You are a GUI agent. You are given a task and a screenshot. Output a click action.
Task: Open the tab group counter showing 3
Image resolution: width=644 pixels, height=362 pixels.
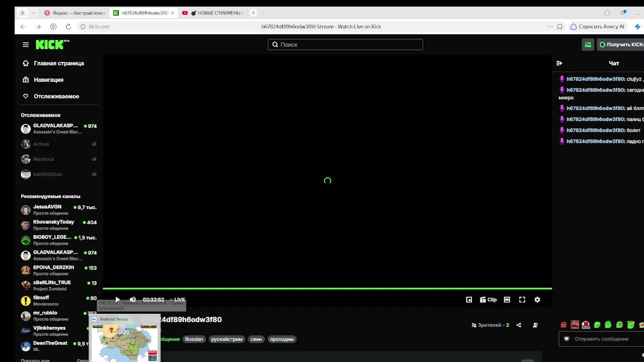click(22, 13)
